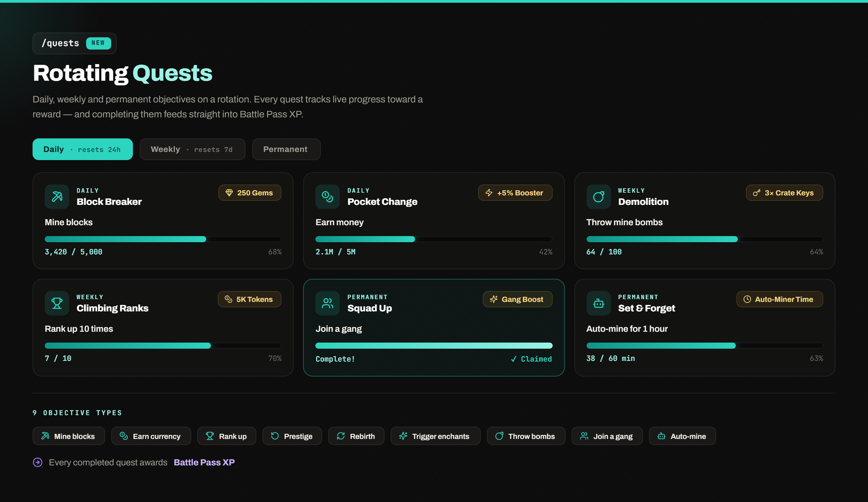Click the robot icon on Set & Forget card

[x=599, y=303]
